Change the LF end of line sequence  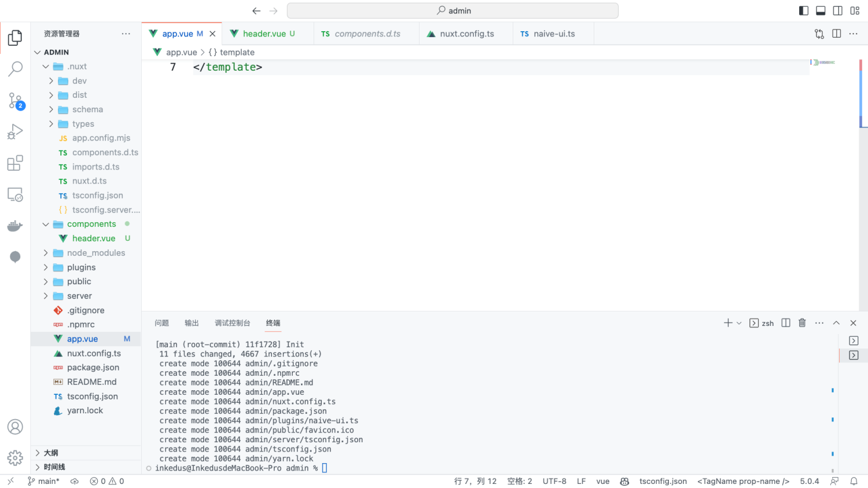(x=581, y=481)
